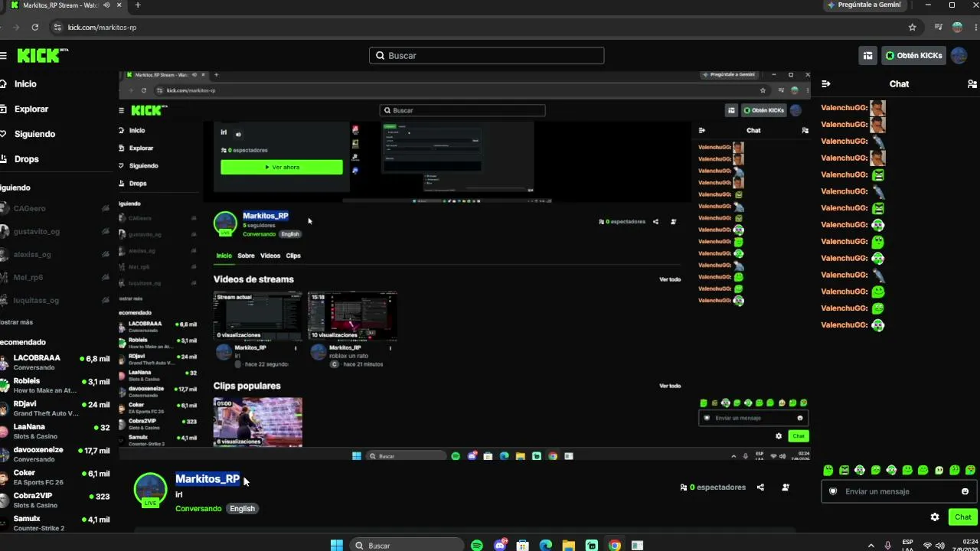Click the English language tag
The width and height of the screenshot is (980, 551).
point(242,508)
